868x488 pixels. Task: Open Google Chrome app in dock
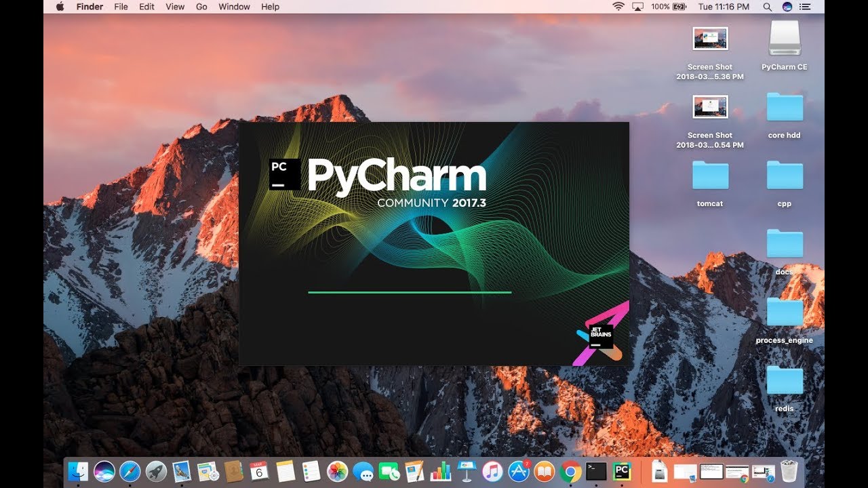[x=570, y=471]
